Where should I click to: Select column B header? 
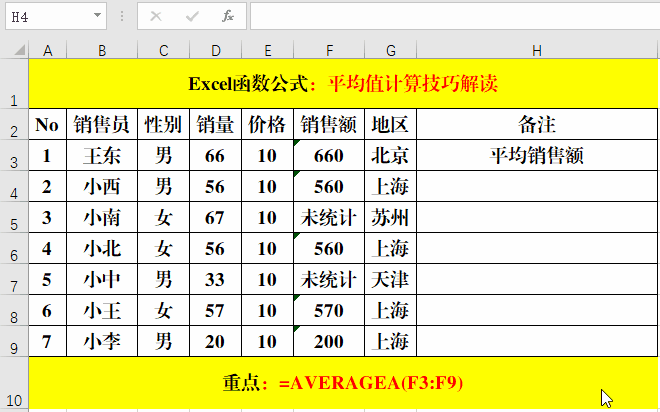[x=102, y=51]
